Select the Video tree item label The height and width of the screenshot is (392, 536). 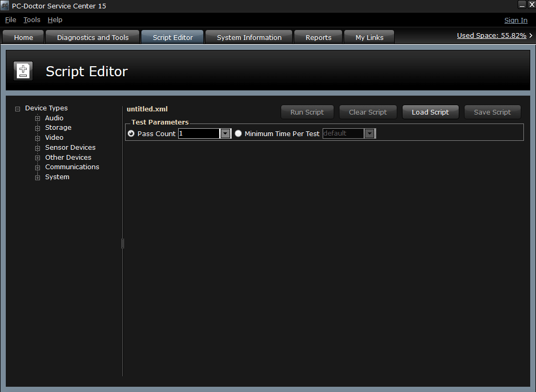[x=54, y=137]
